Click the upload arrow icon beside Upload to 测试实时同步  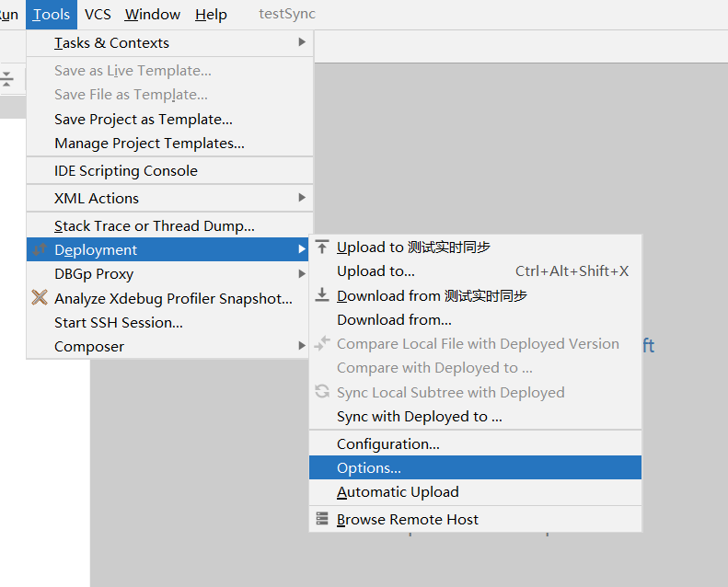coord(322,247)
